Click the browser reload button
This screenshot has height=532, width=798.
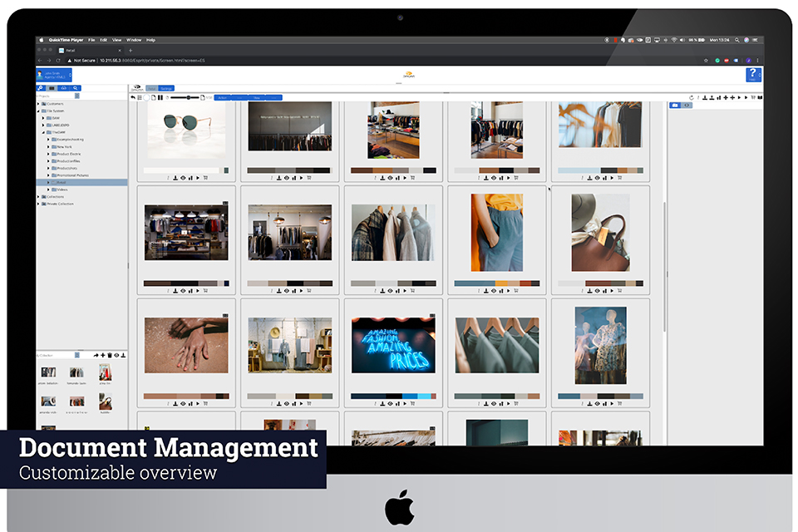[x=58, y=60]
